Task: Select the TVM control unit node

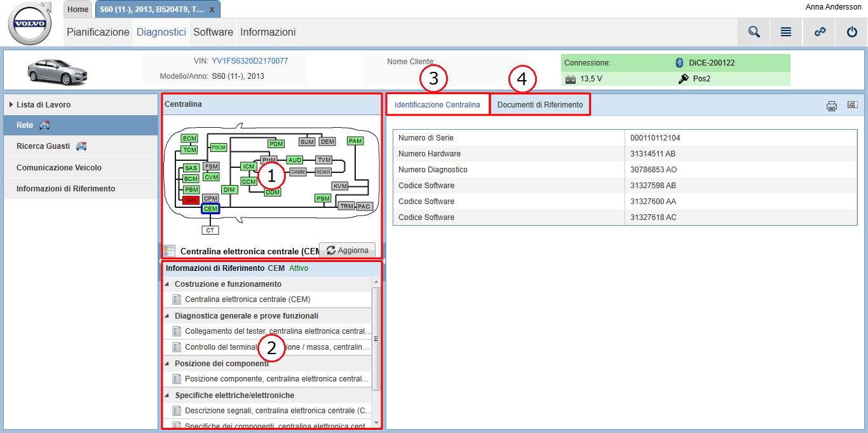Action: click(x=324, y=160)
